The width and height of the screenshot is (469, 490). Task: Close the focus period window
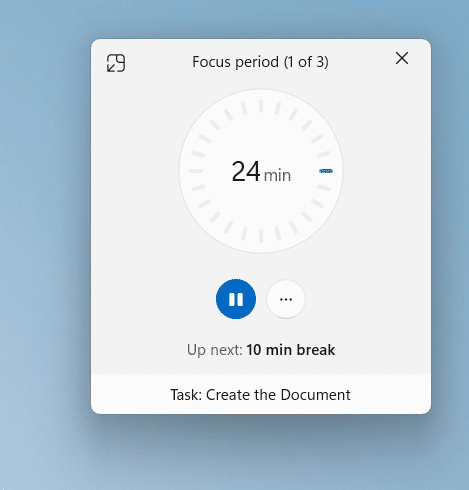point(402,58)
